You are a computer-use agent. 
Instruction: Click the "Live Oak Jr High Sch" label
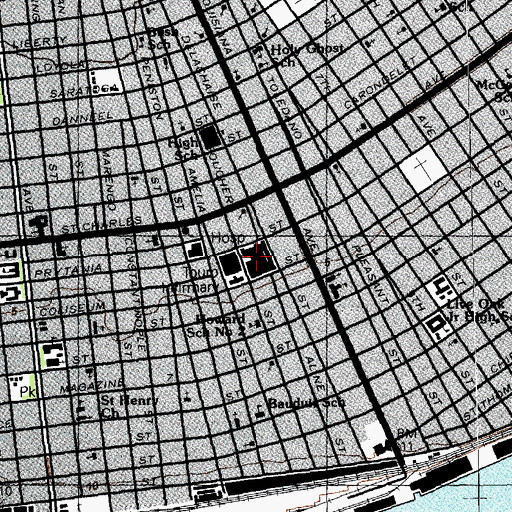(x=479, y=310)
